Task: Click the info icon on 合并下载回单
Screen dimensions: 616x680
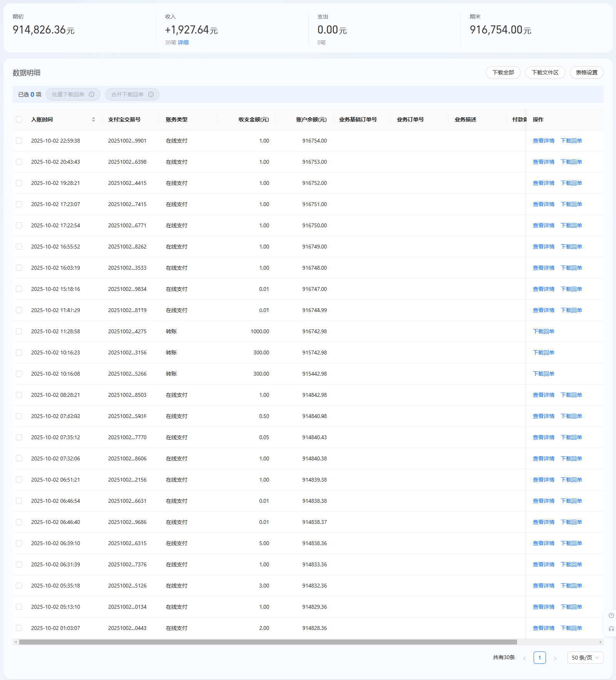Action: click(151, 94)
